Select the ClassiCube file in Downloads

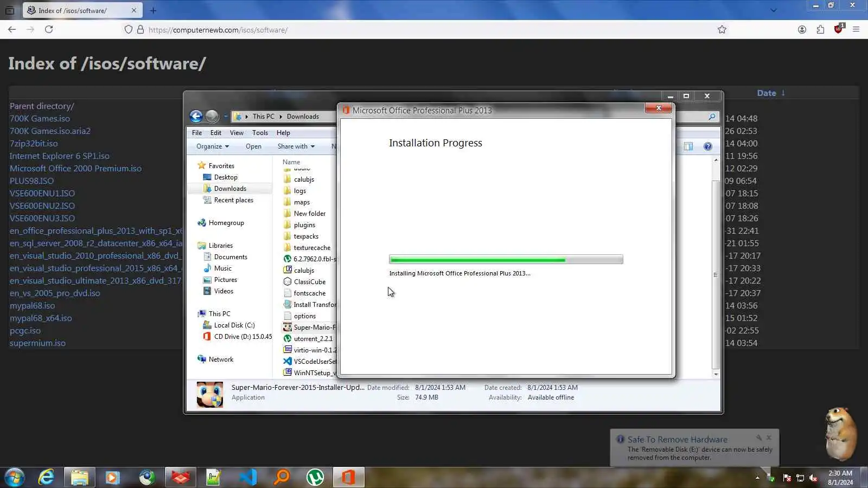click(x=309, y=282)
